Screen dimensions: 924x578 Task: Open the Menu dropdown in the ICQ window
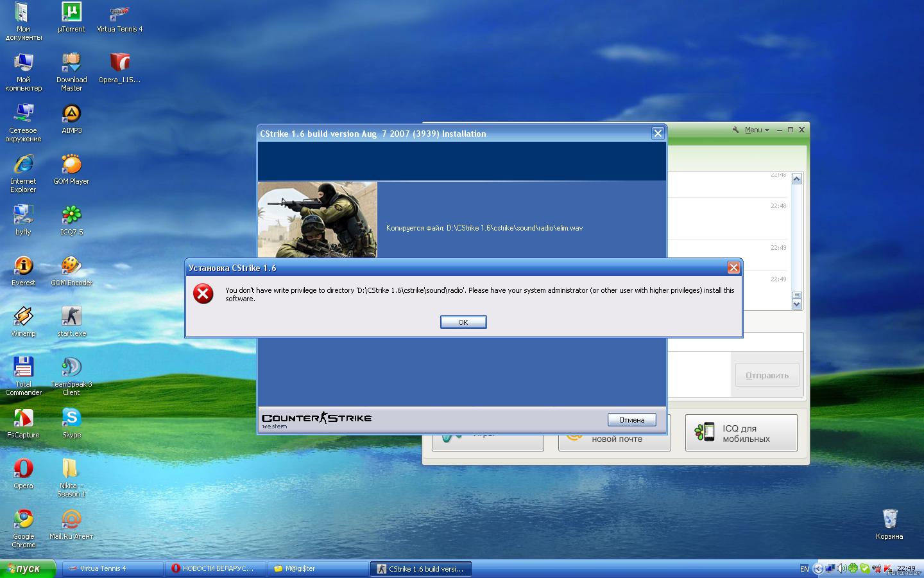coord(756,130)
